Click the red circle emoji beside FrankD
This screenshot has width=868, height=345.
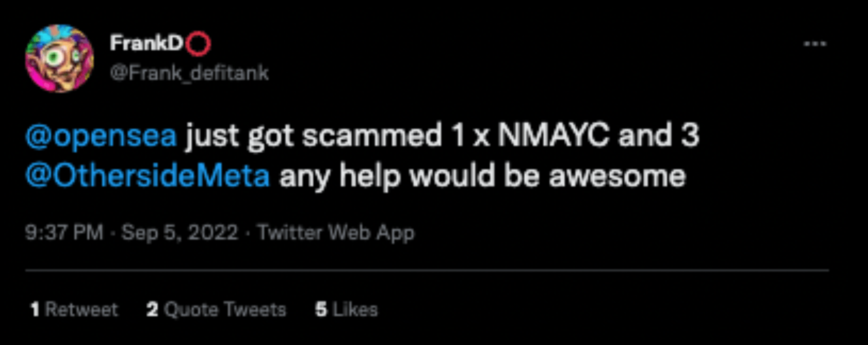click(198, 43)
